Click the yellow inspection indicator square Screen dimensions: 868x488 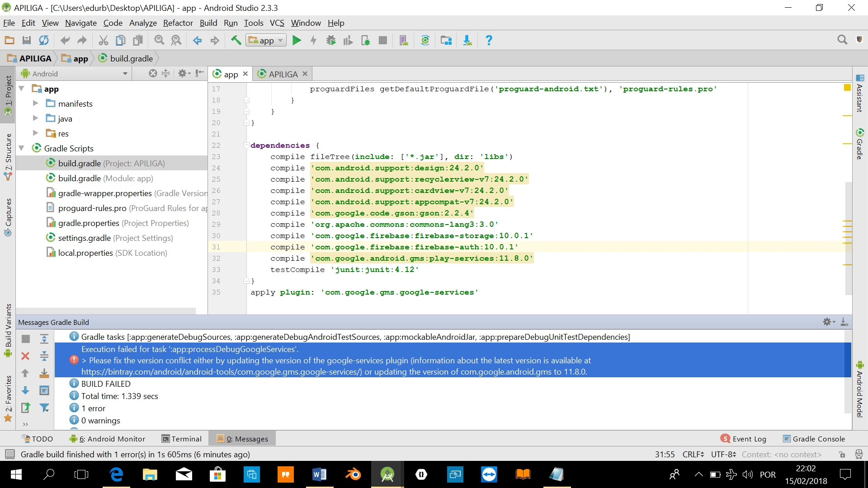pos(847,88)
